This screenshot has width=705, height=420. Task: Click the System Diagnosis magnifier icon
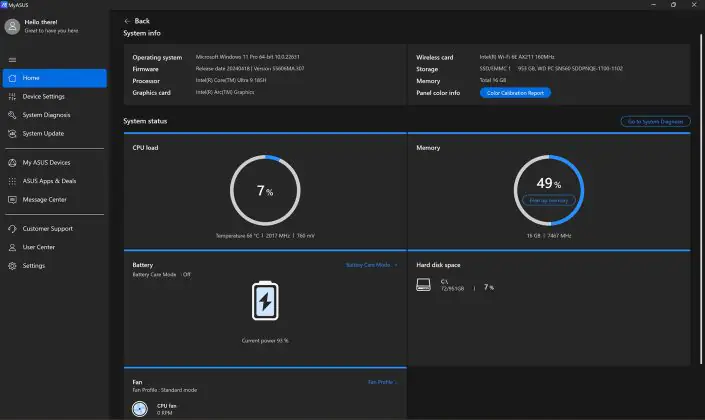pyautogui.click(x=12, y=115)
